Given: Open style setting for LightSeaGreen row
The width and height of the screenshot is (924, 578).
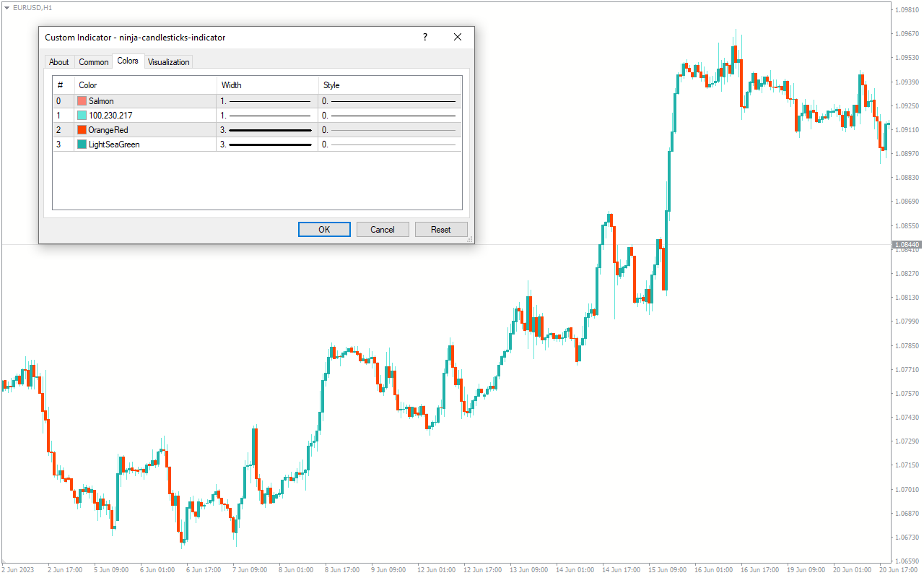Looking at the screenshot, I should point(390,144).
